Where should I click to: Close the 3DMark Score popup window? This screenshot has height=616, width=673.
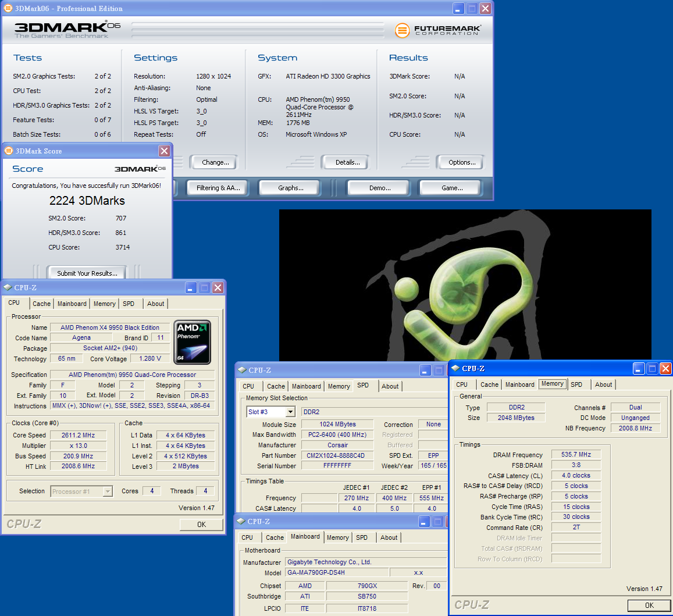coord(164,151)
